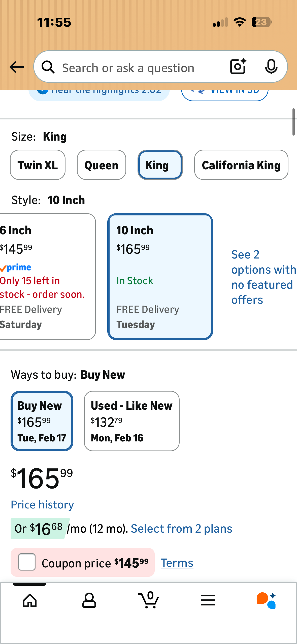The image size is (297, 644).
Task: Choose the California King size
Action: point(241,165)
